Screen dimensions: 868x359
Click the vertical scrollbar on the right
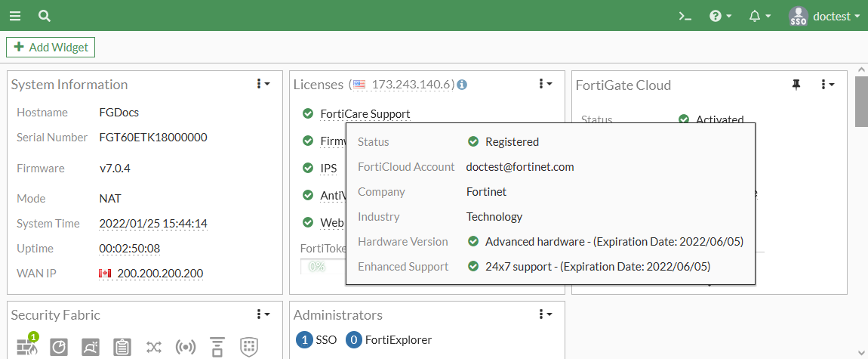tap(860, 102)
